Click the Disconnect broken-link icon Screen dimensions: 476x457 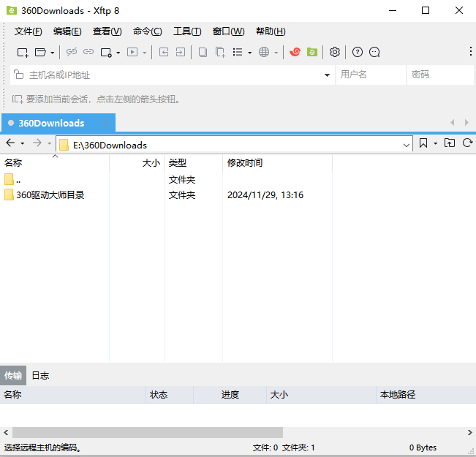pos(72,52)
